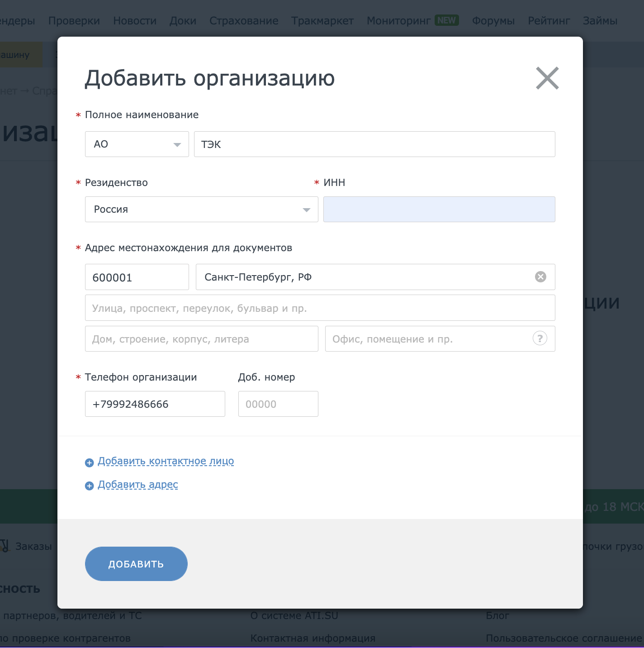The image size is (644, 648).
Task: Click the ТЭК organization name field
Action: click(374, 144)
